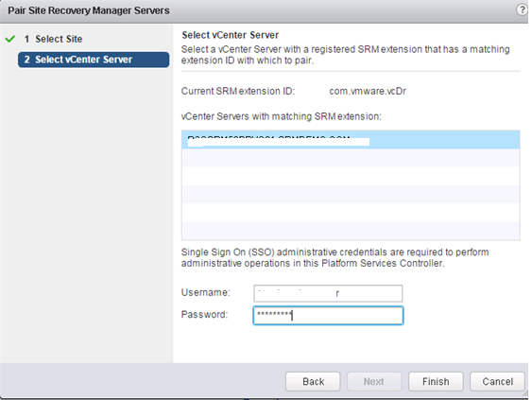This screenshot has height=400, width=532.
Task: Go to step 1 Select Site
Action: pos(53,39)
